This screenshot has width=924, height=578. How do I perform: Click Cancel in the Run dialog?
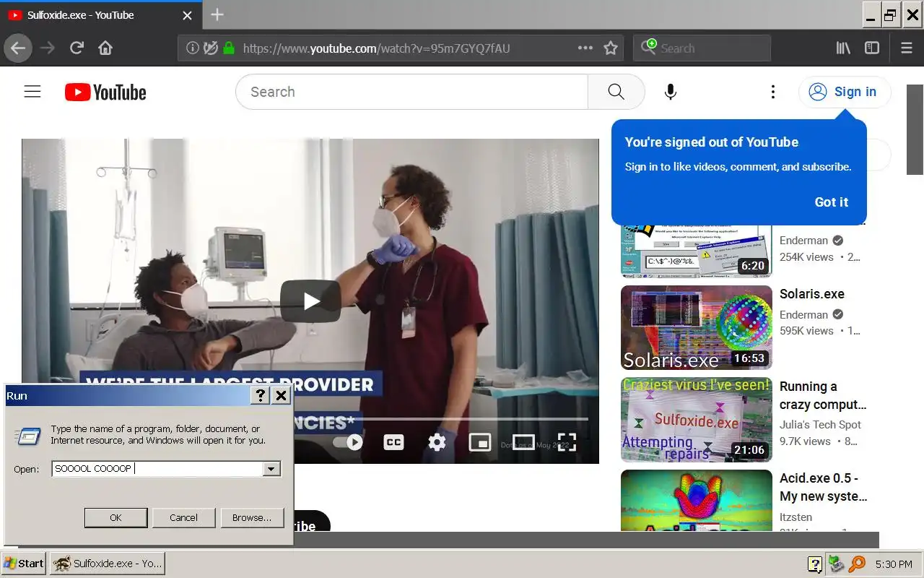[x=183, y=517]
